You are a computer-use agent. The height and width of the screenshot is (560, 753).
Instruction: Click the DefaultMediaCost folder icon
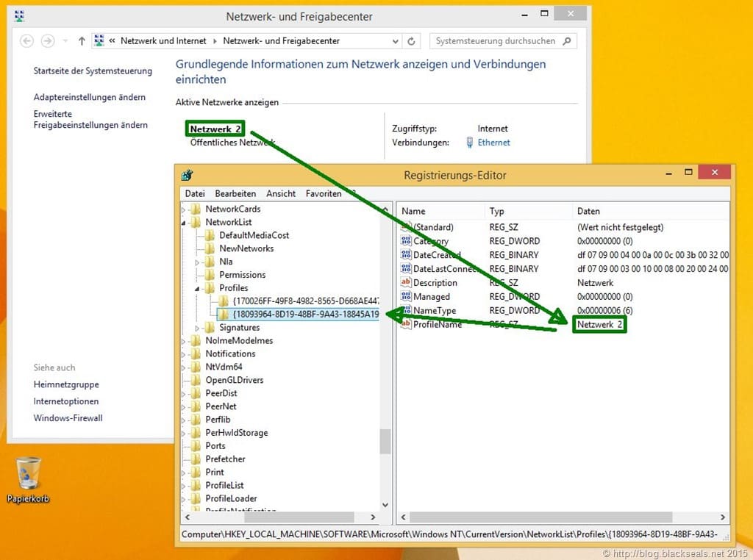point(210,235)
